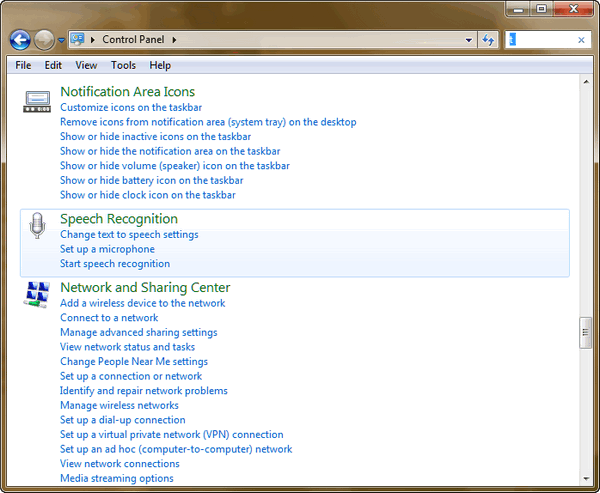Click Set up a connection or network
This screenshot has width=600, height=493.
click(131, 376)
